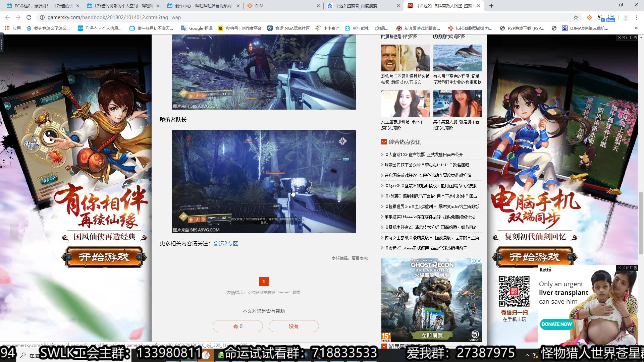Open the dolphin 马赛克 article thumbnail
644x362 pixels.
pyautogui.click(x=458, y=58)
